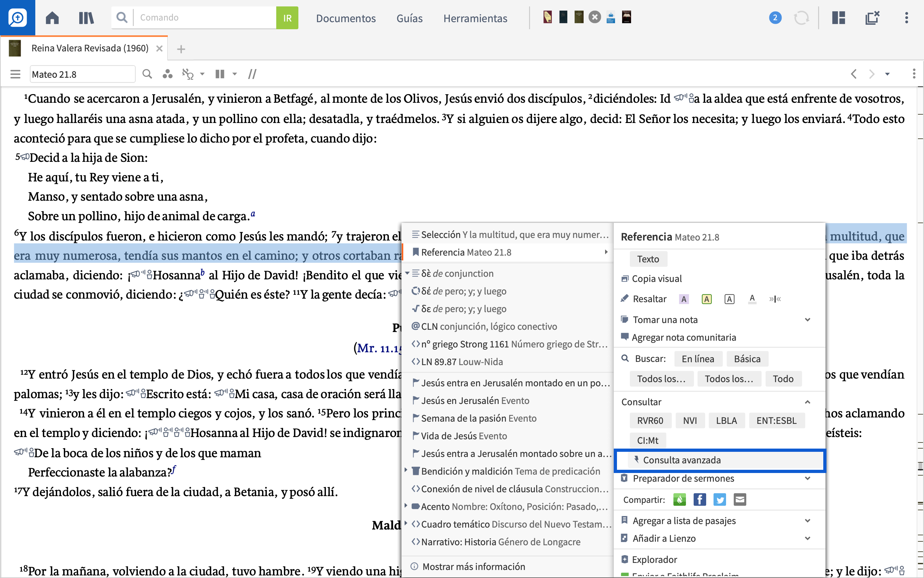Open the layouts panel icon
924x578 pixels.
pyautogui.click(x=838, y=18)
